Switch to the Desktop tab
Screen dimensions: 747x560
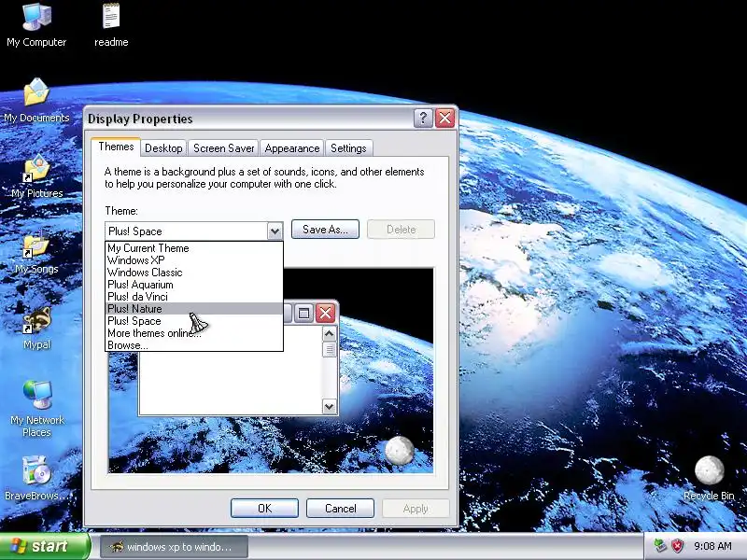tap(163, 148)
